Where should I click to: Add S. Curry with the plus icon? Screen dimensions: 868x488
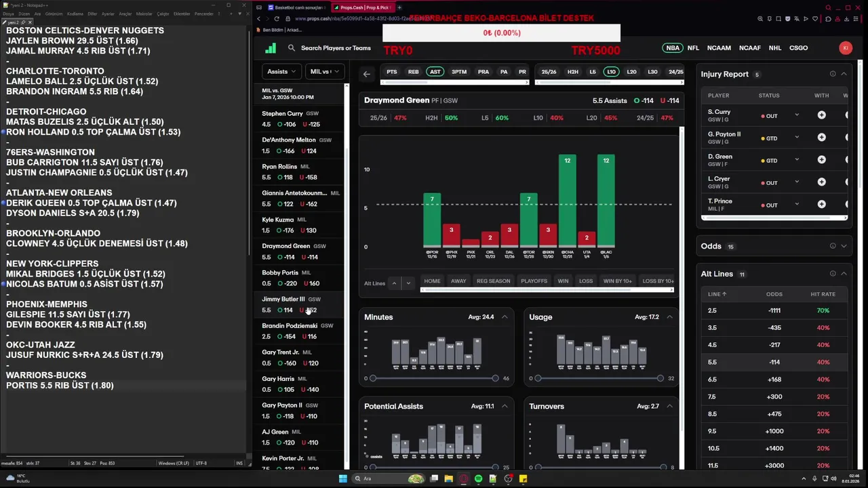point(821,115)
